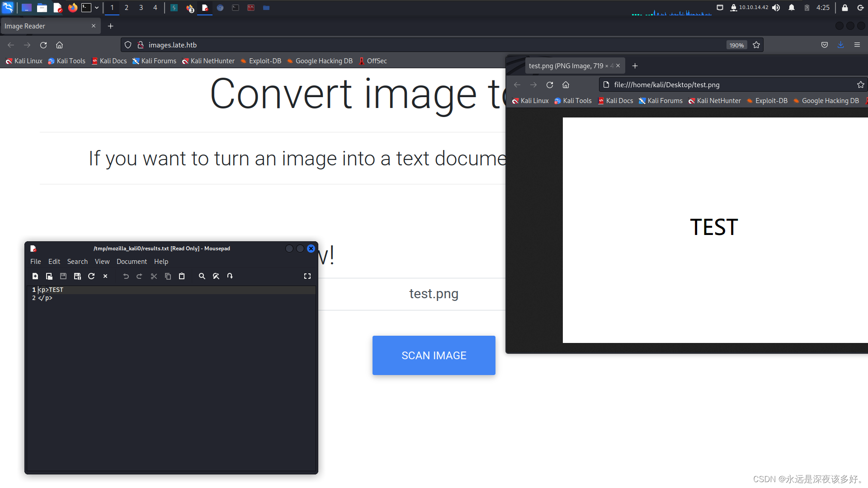Click Reload icon in Mousepad toolbar
Viewport: 868px width, 488px height.
click(x=91, y=276)
